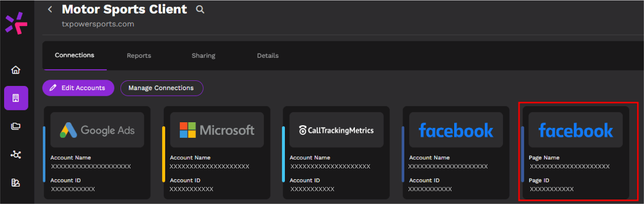This screenshot has height=204, width=644.
Task: Go back using the left chevron arrow
Action: coord(50,9)
